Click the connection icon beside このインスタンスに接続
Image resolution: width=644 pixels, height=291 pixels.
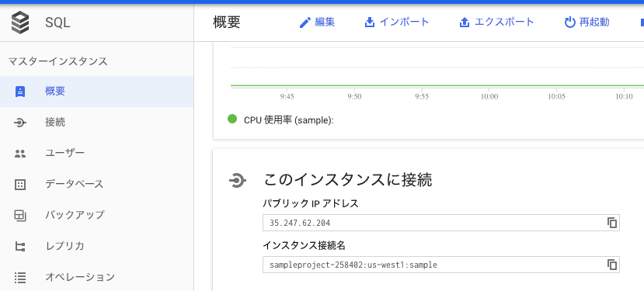pos(237,181)
